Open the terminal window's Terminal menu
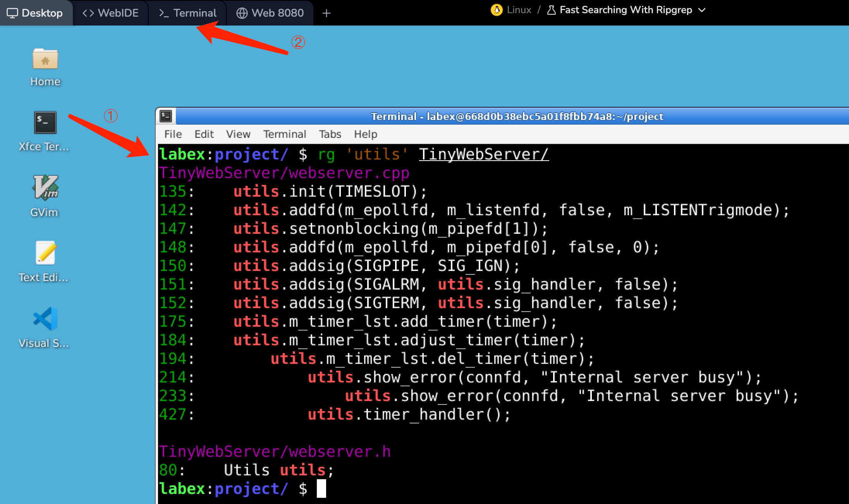Screen dimensions: 849x504 pyautogui.click(x=284, y=134)
